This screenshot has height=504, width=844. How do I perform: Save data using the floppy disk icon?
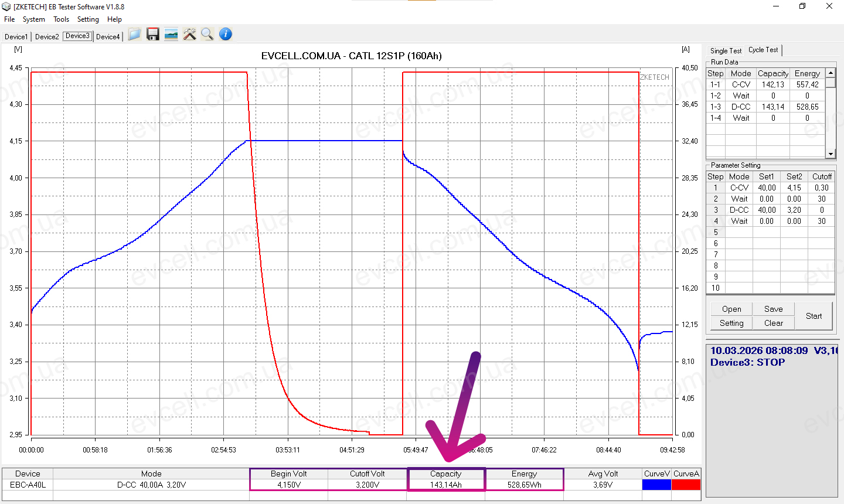point(153,35)
